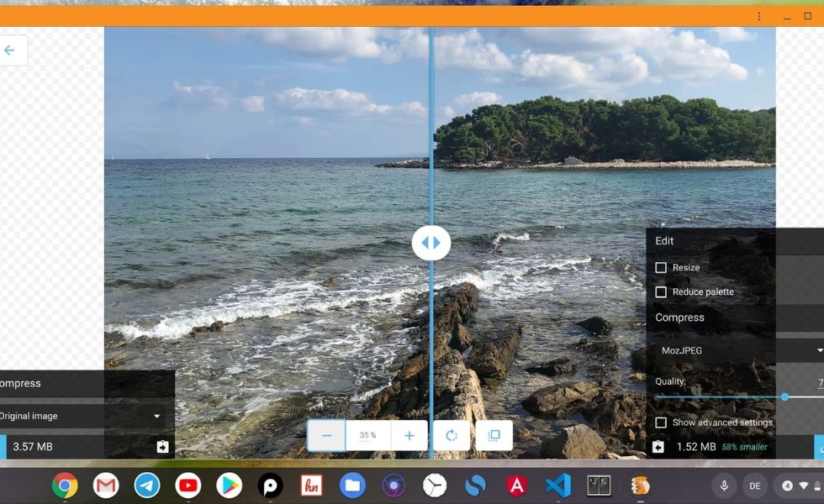The height and width of the screenshot is (504, 824).
Task: Click the Quality value field
Action: (821, 383)
